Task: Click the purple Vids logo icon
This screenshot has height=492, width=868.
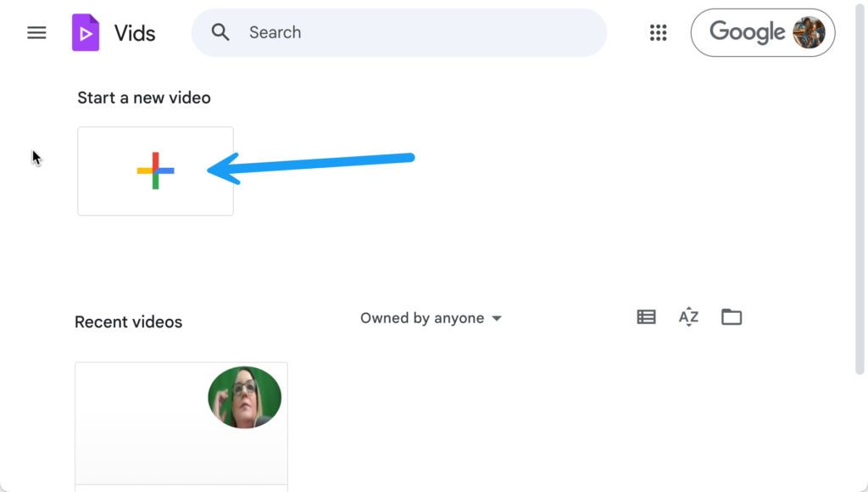Action: click(x=86, y=33)
